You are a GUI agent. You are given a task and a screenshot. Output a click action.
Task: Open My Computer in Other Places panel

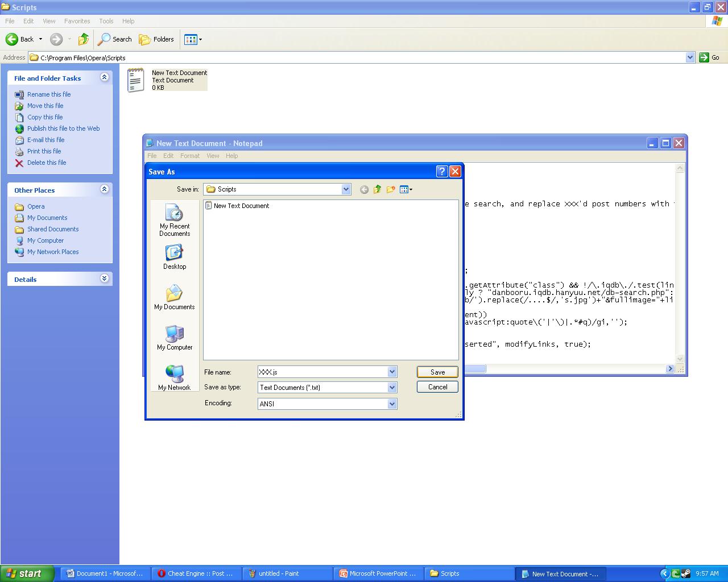(45, 240)
